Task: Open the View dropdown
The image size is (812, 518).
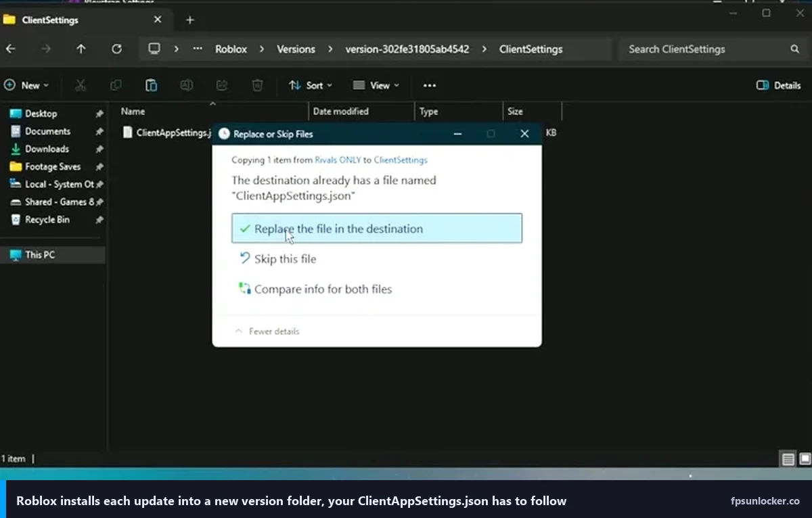Action: (376, 85)
